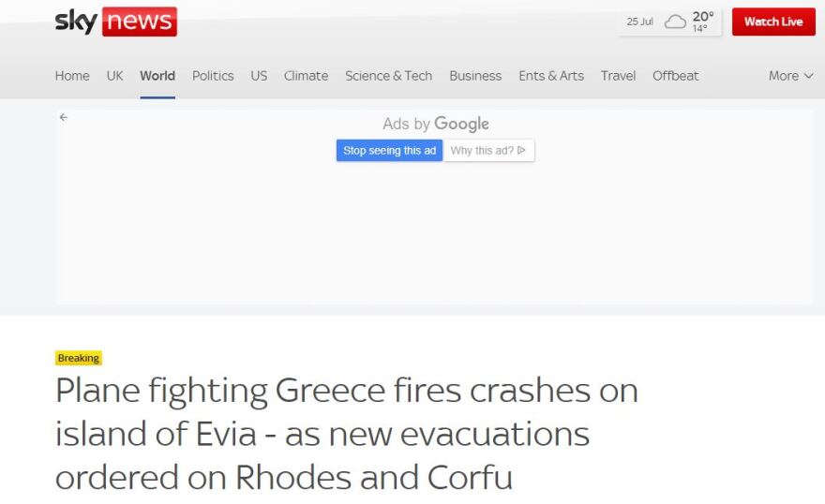Expand the More navigation menu
This screenshot has width=825, height=504.
point(790,76)
